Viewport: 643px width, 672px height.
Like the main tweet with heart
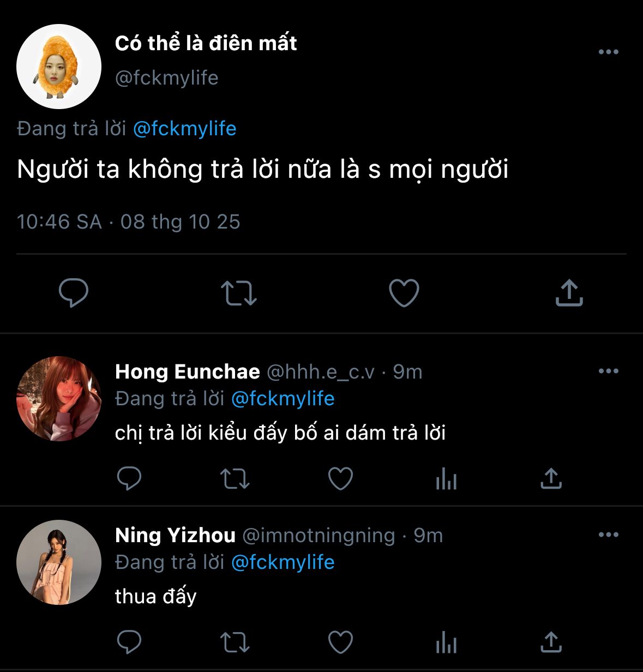[404, 292]
